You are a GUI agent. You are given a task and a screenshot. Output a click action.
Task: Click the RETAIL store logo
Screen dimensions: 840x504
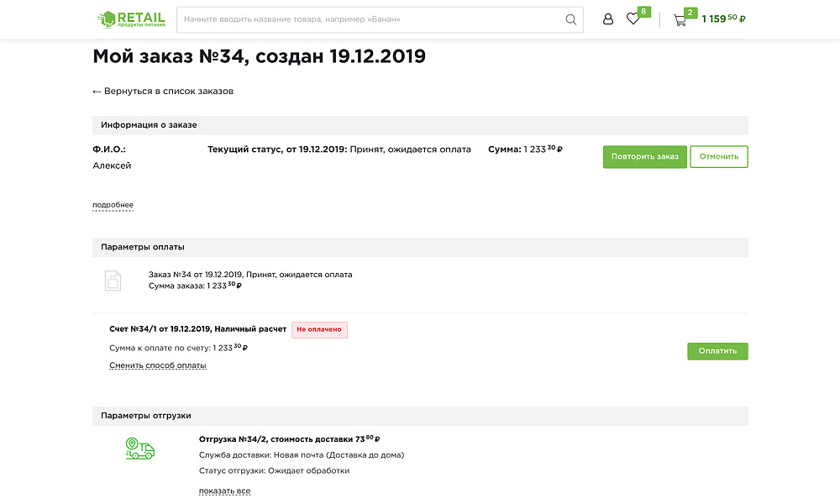pyautogui.click(x=133, y=18)
